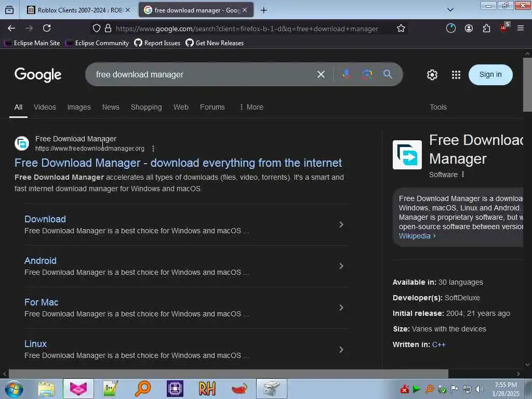Reload the current page
The image size is (532, 399).
coord(47,29)
